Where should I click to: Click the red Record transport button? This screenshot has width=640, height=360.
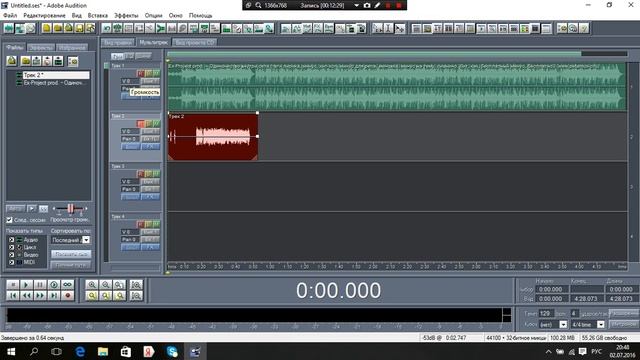pos(68,296)
